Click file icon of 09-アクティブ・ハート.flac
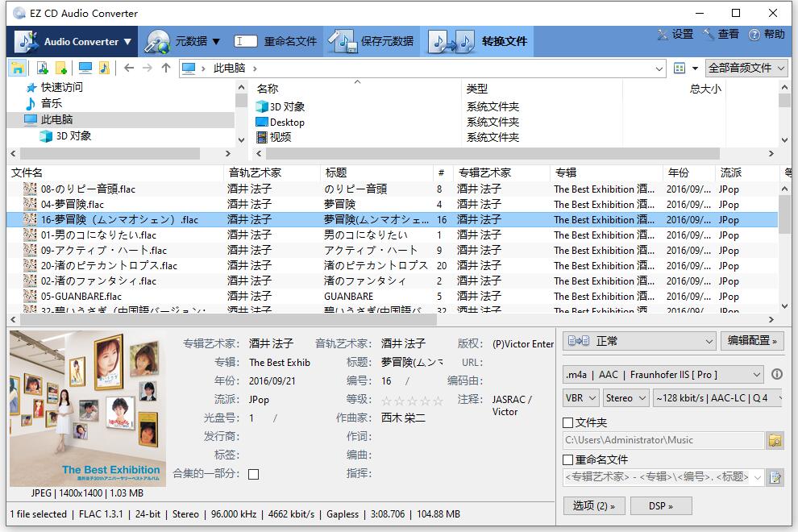Viewport: 798px width, 532px height. tap(30, 250)
